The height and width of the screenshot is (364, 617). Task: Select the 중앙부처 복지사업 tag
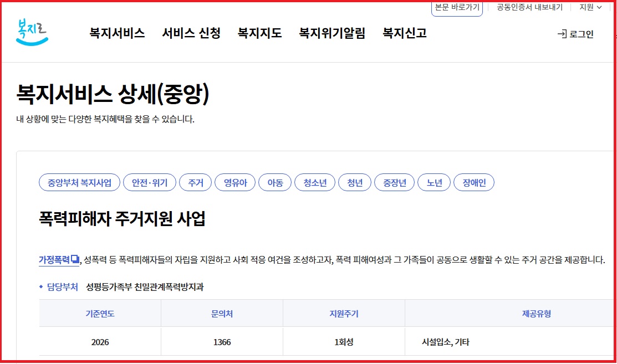point(79,182)
